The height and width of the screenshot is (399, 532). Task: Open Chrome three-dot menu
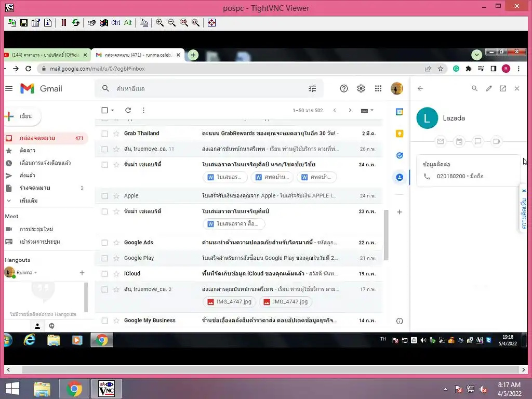click(518, 69)
